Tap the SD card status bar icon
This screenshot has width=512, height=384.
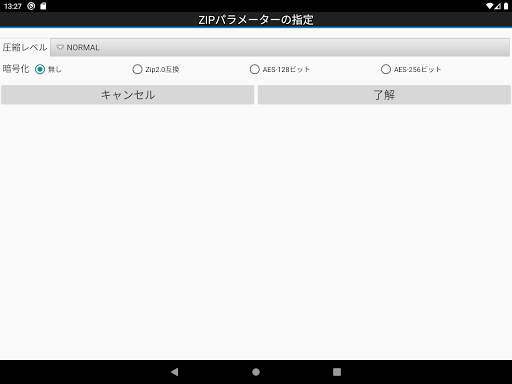tap(43, 6)
